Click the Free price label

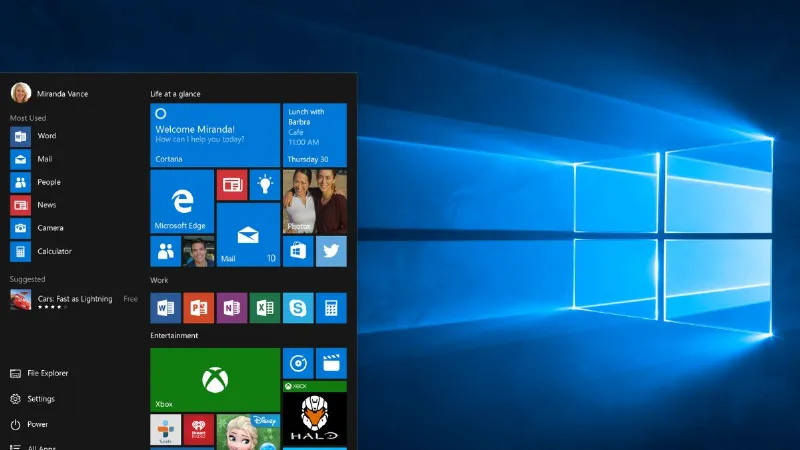(131, 299)
